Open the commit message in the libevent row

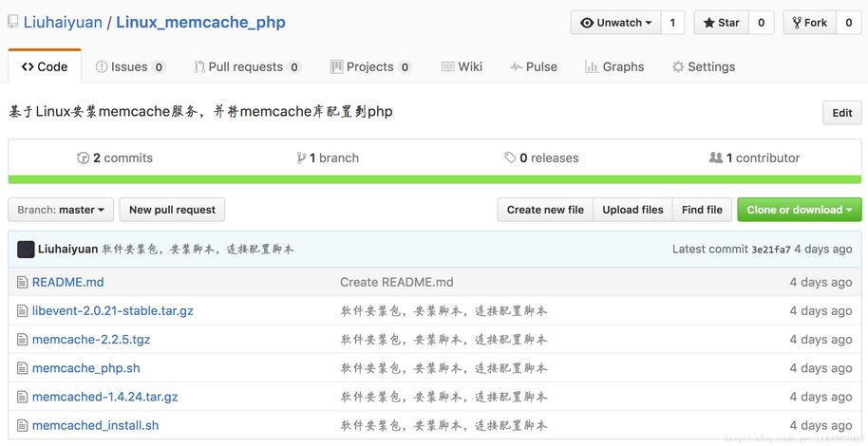[x=443, y=311]
